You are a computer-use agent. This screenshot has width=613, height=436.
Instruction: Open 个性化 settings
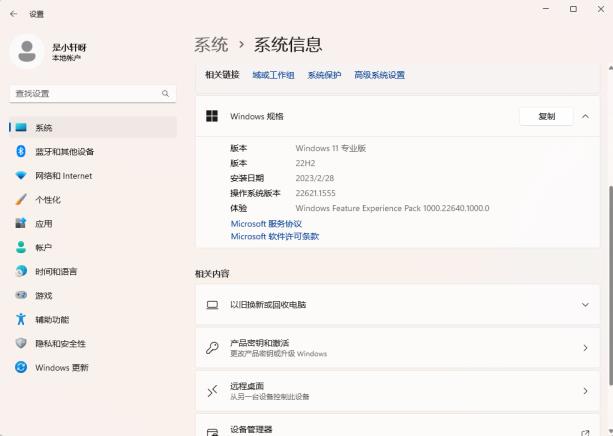[93, 199]
